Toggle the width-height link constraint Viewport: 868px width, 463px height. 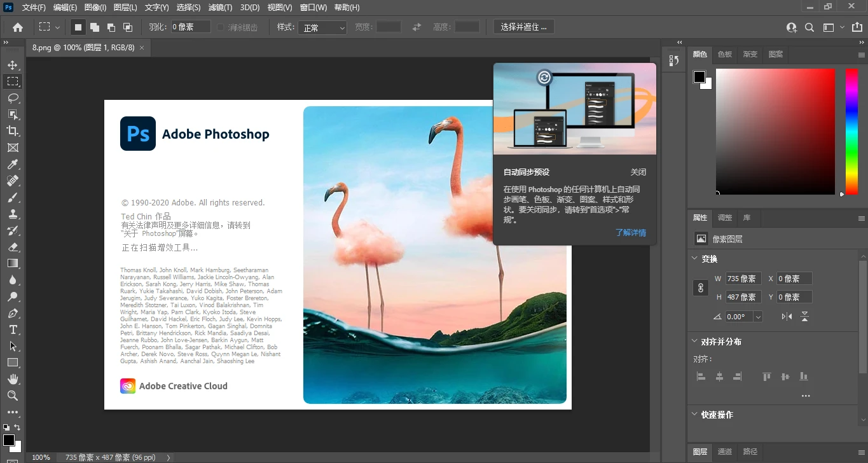click(700, 288)
